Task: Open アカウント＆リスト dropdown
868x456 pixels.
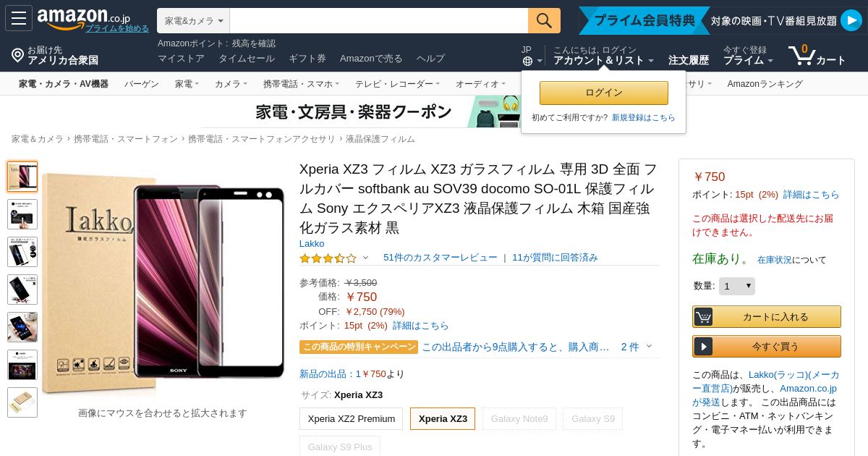Action: click(603, 56)
